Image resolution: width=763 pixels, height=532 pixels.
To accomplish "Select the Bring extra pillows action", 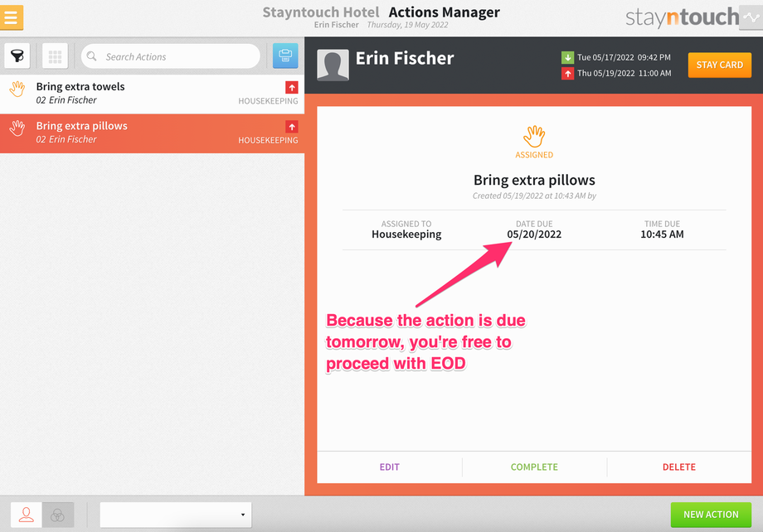I will click(152, 133).
